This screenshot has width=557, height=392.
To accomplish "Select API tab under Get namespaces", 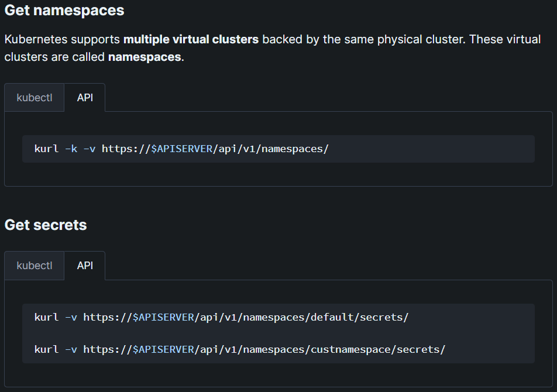I will click(85, 98).
